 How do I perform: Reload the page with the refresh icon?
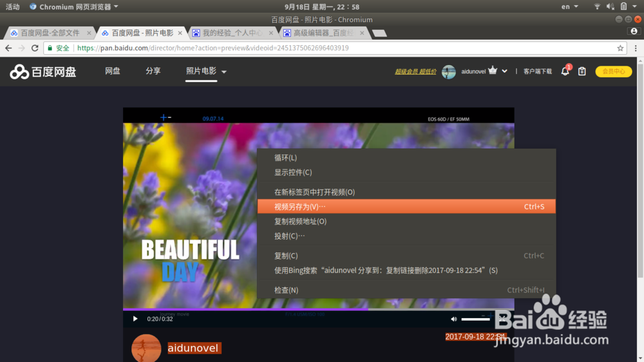[35, 48]
